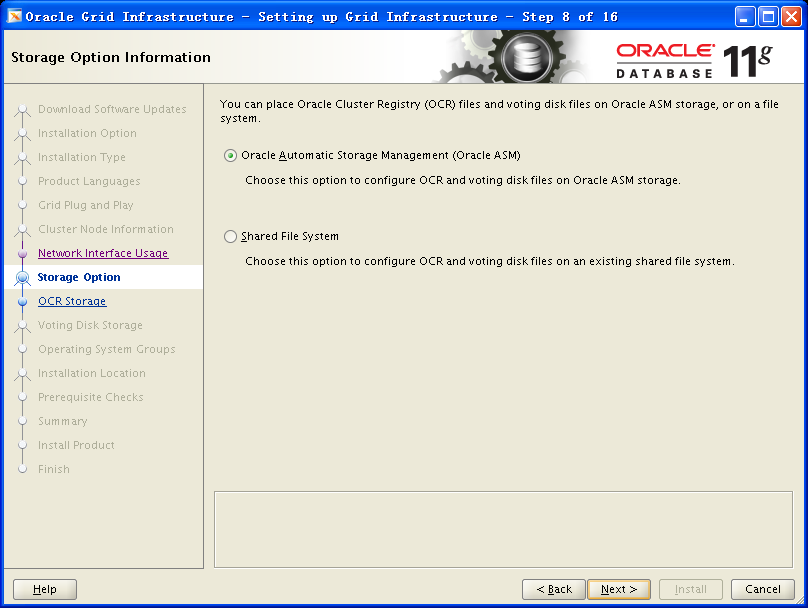Open Help for storage options
Viewport: 808px width, 608px height.
click(x=45, y=589)
